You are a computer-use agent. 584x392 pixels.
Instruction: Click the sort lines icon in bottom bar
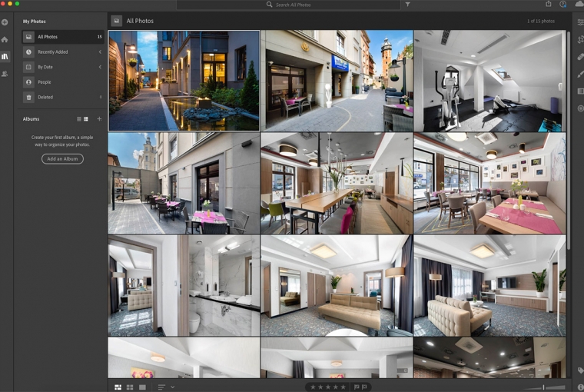pyautogui.click(x=161, y=387)
